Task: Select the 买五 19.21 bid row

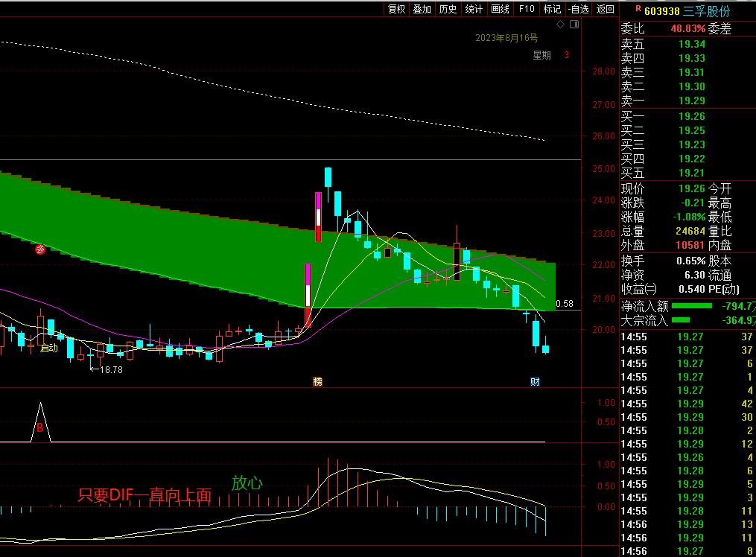Action: (687, 173)
